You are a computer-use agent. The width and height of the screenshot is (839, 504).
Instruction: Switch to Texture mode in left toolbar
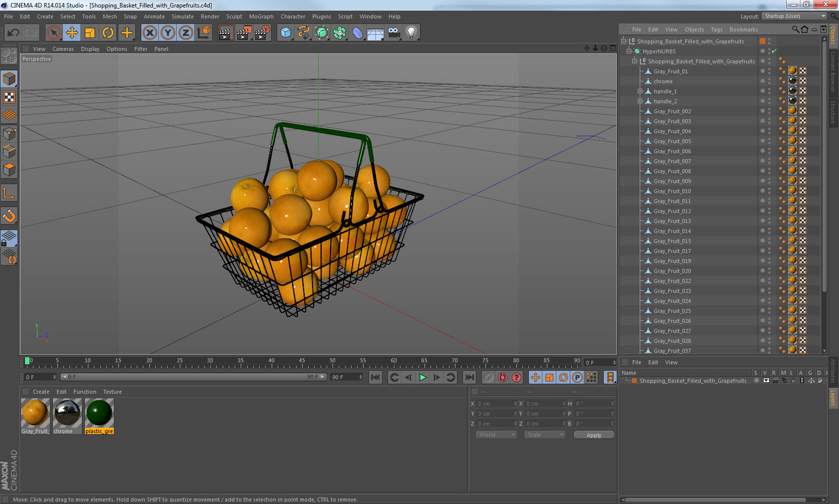(9, 97)
